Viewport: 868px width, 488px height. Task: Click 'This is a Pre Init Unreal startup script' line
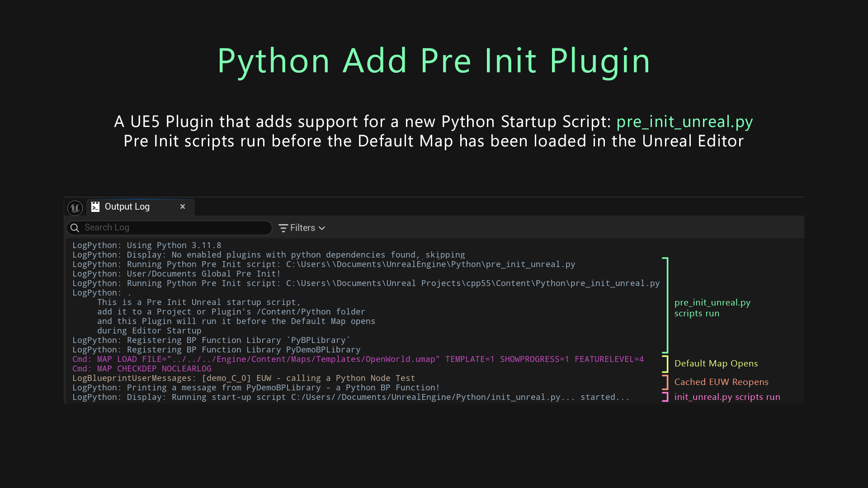[199, 302]
